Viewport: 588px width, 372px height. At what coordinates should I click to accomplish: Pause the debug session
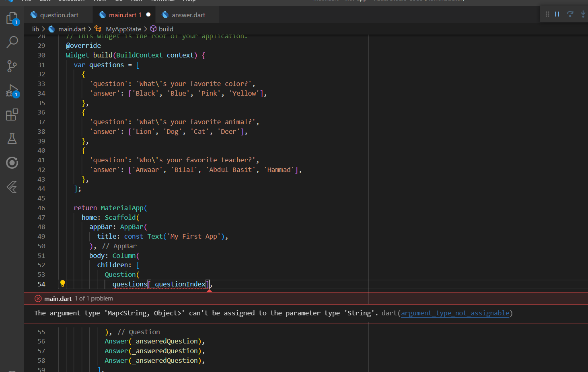coord(557,14)
